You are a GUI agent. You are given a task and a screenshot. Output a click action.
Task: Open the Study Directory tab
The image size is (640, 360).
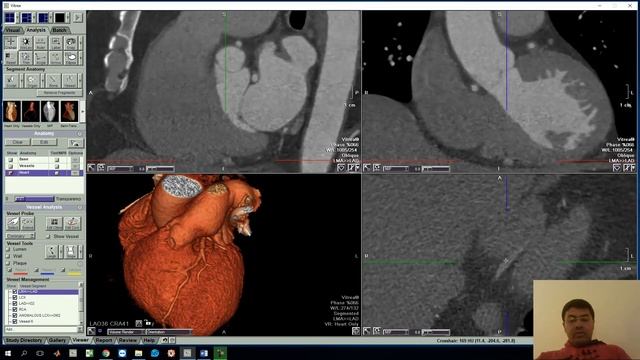(x=24, y=340)
